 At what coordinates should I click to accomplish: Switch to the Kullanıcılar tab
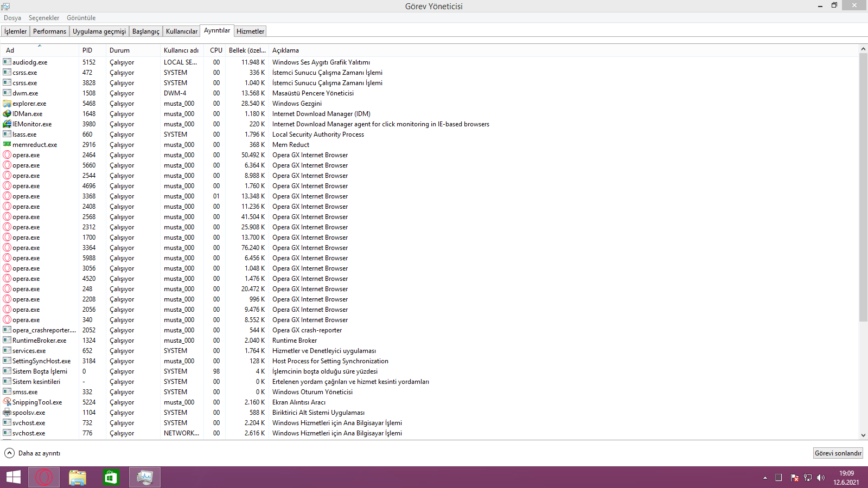point(182,31)
